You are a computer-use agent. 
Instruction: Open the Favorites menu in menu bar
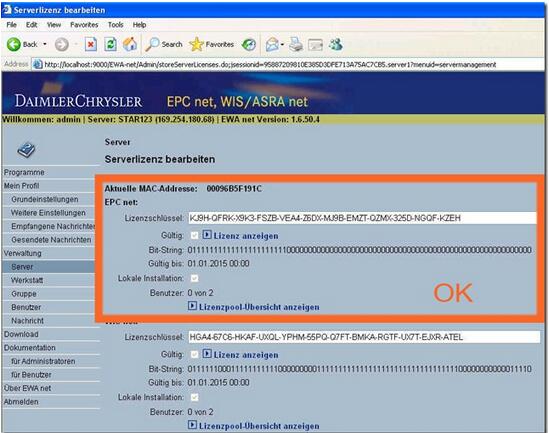click(x=84, y=25)
